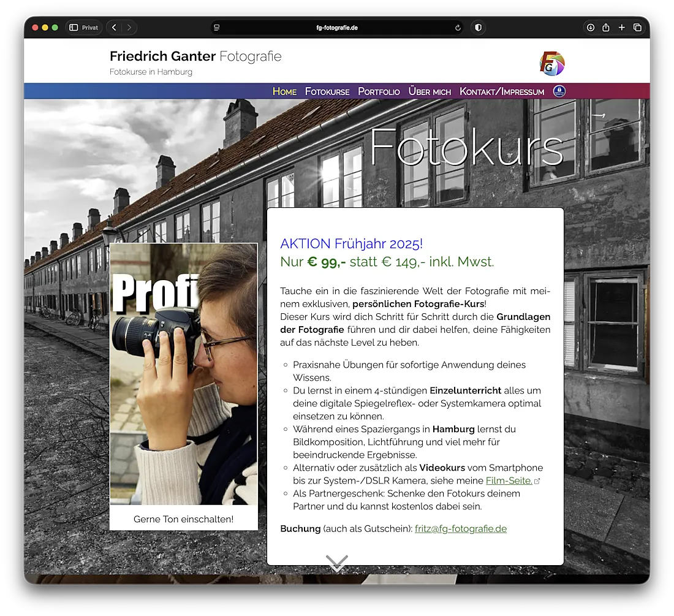This screenshot has width=674, height=616.
Task: Open the Kontakt/Impressum page
Action: tap(502, 91)
